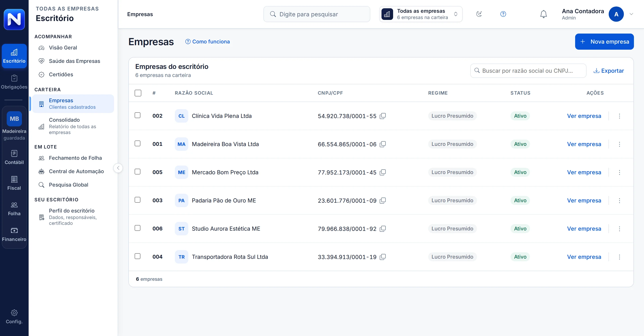644x336 pixels.
Task: Toggle dark mode moon icon
Action: click(479, 14)
